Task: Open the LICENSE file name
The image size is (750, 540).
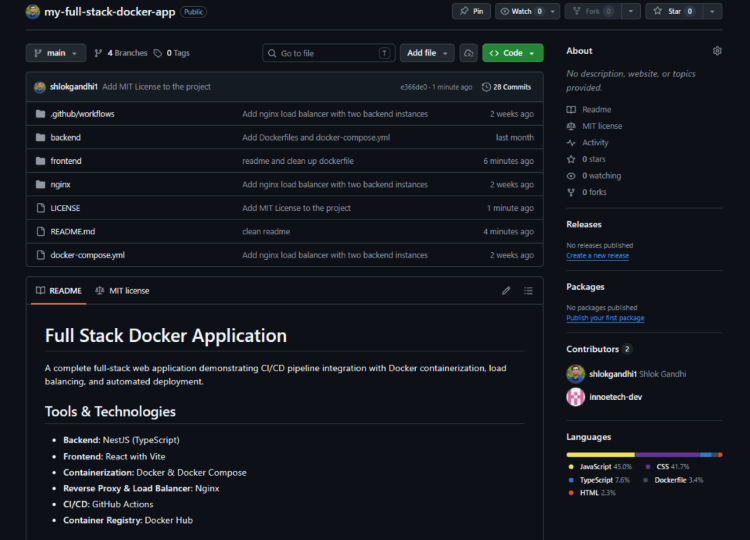Action: click(x=65, y=208)
